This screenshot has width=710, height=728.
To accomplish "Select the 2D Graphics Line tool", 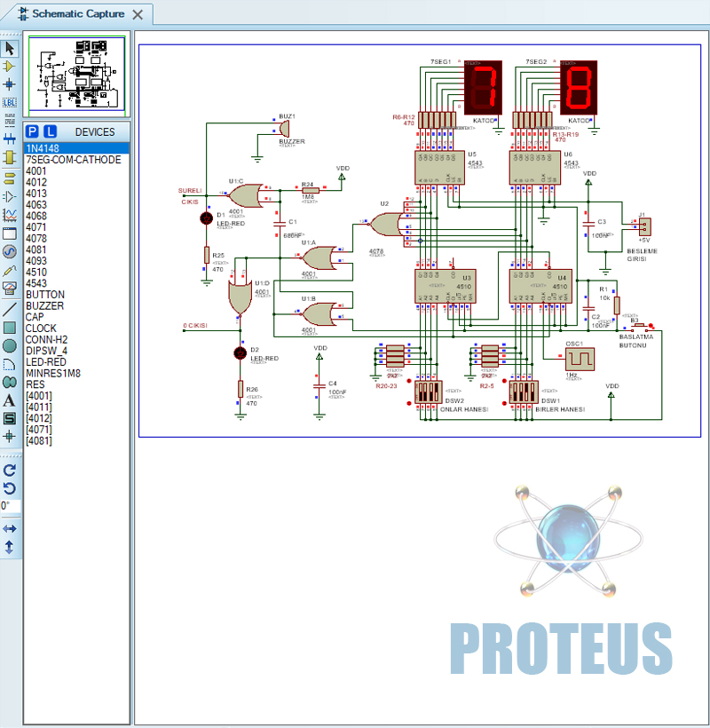I will (x=10, y=308).
